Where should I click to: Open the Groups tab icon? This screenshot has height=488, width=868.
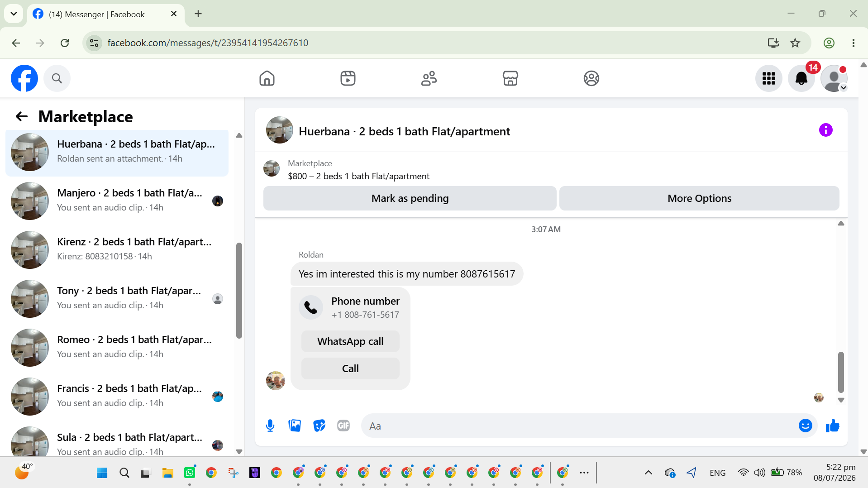591,78
